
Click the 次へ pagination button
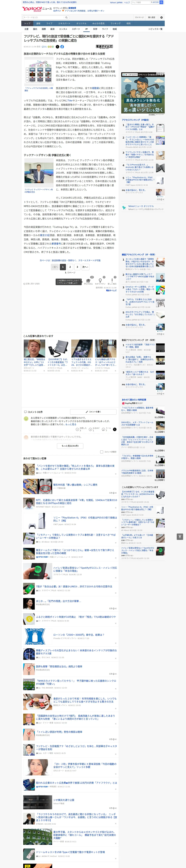pyautogui.click(x=85, y=267)
